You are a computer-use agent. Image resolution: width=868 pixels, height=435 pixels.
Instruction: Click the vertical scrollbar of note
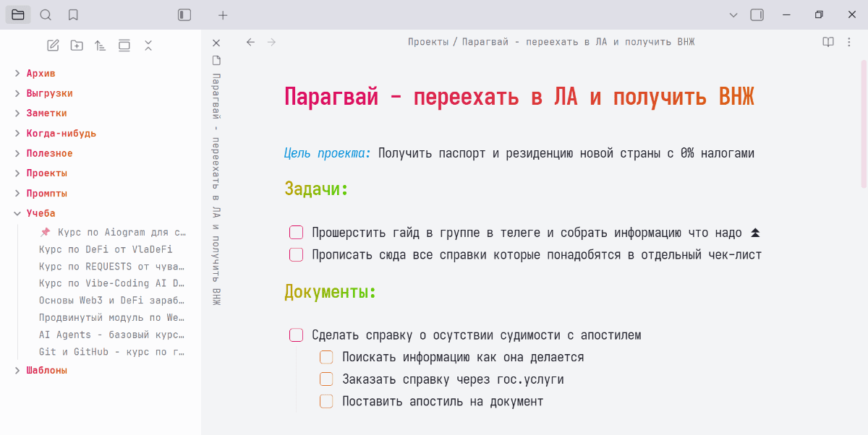(x=864, y=123)
